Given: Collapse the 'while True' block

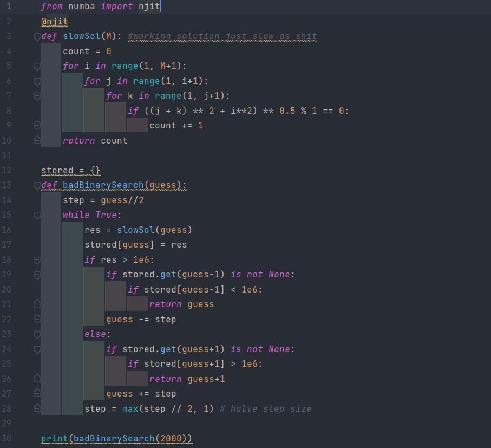Looking at the screenshot, I should pyautogui.click(x=37, y=215).
